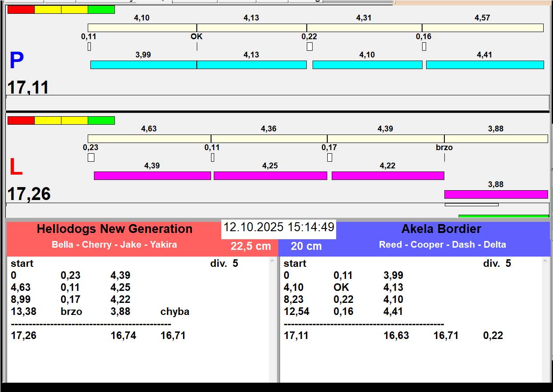
Task: Click the 22,5 cm jump height label
Action: pyautogui.click(x=251, y=246)
